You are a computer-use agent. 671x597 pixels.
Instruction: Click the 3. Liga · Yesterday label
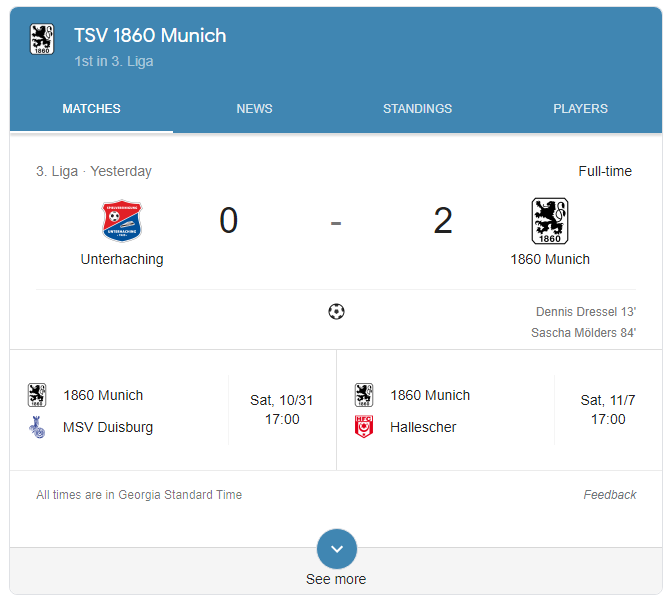[x=94, y=171]
